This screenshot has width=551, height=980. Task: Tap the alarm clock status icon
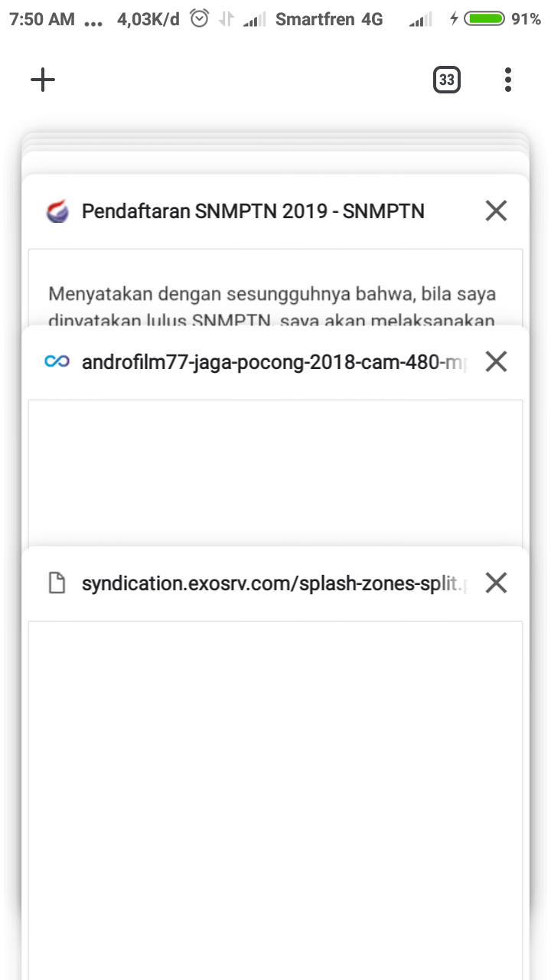coord(199,19)
